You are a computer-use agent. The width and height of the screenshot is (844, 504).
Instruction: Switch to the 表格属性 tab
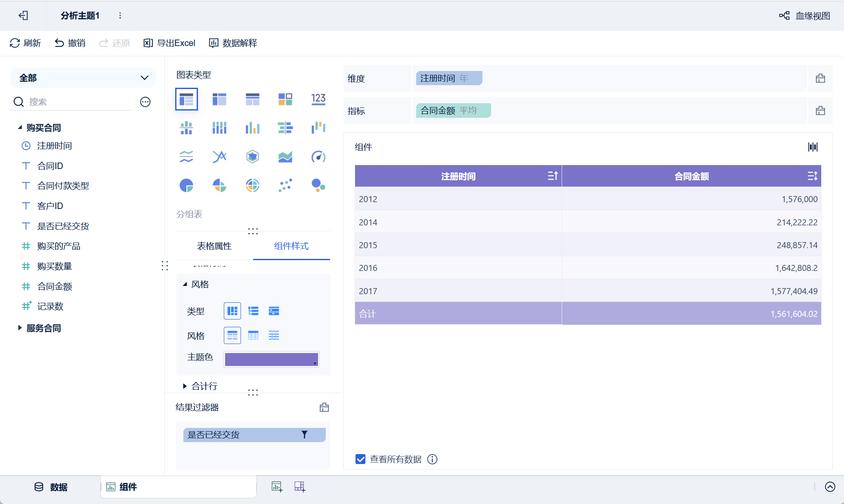[214, 246]
